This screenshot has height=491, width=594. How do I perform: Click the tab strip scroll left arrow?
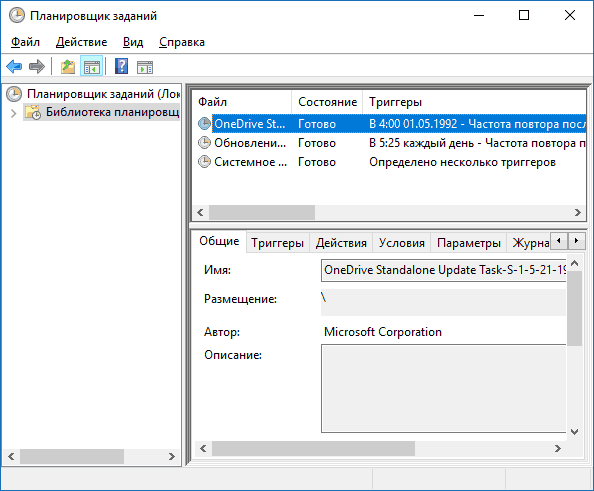click(x=559, y=241)
